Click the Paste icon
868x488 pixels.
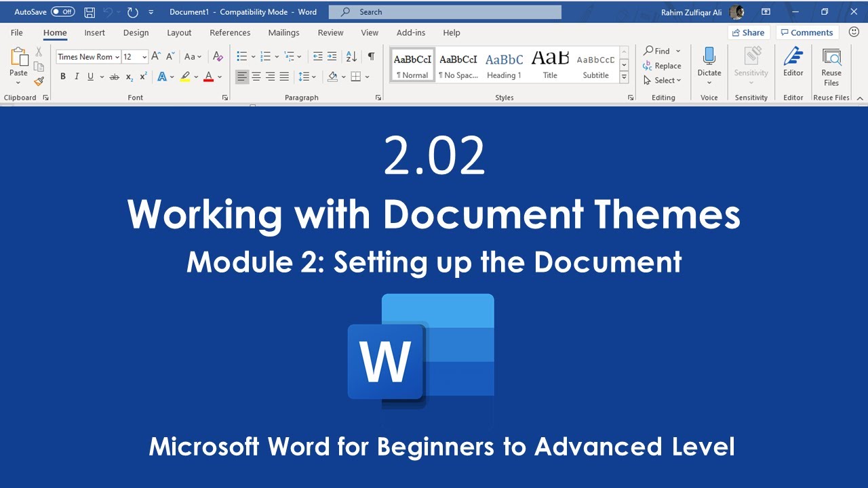(18, 58)
